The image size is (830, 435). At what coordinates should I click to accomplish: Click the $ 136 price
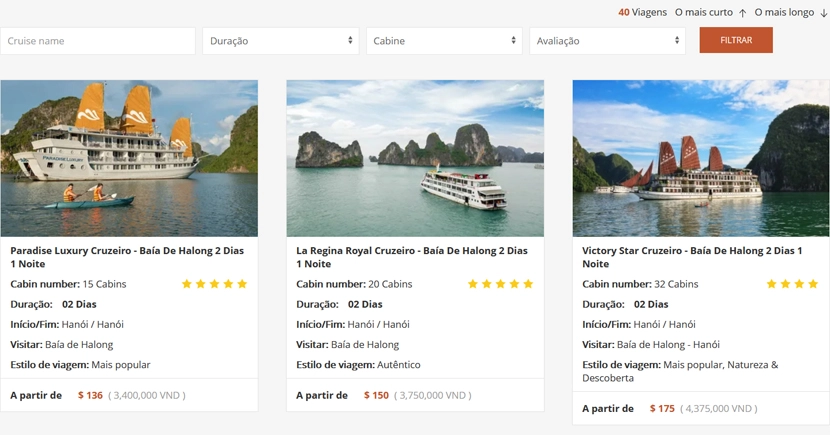[90, 395]
